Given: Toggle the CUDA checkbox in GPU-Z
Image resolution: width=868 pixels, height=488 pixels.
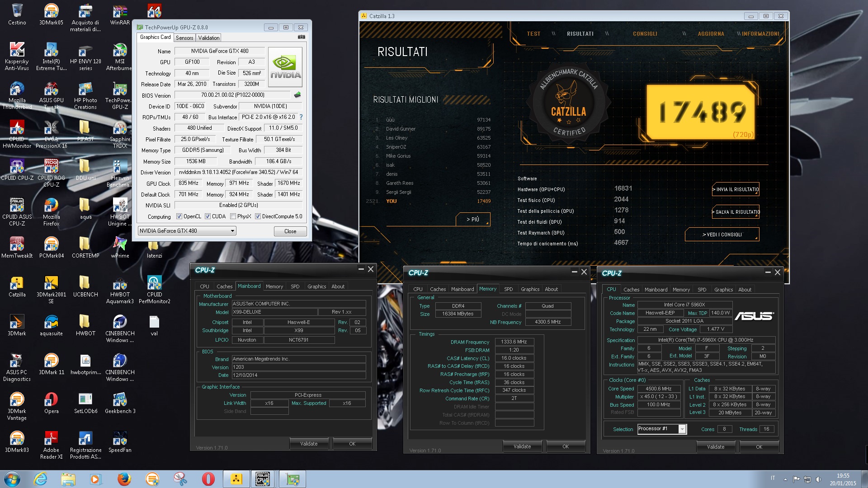Looking at the screenshot, I should [208, 216].
